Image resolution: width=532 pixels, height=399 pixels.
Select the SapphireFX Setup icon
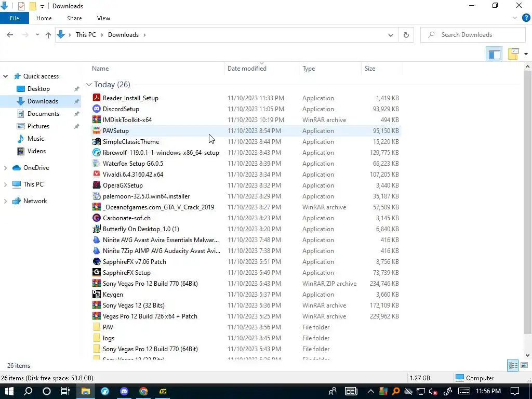point(97,272)
